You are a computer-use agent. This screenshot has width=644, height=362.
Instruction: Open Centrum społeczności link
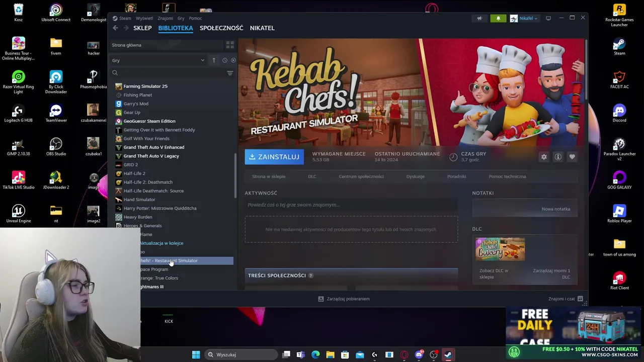[x=361, y=176]
